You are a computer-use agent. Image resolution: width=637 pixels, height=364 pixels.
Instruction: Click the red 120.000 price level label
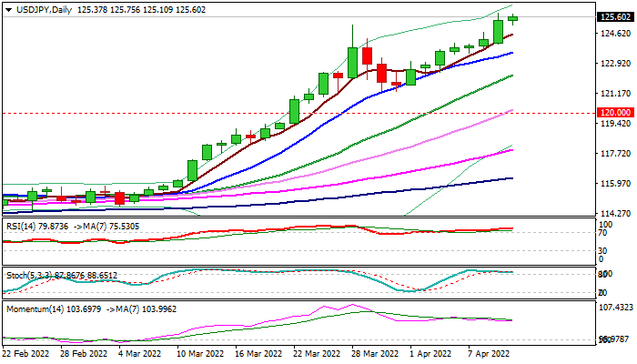click(615, 112)
